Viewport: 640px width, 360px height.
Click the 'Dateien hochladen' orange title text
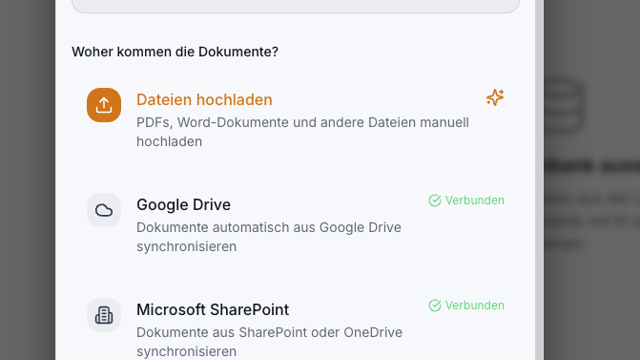point(204,100)
